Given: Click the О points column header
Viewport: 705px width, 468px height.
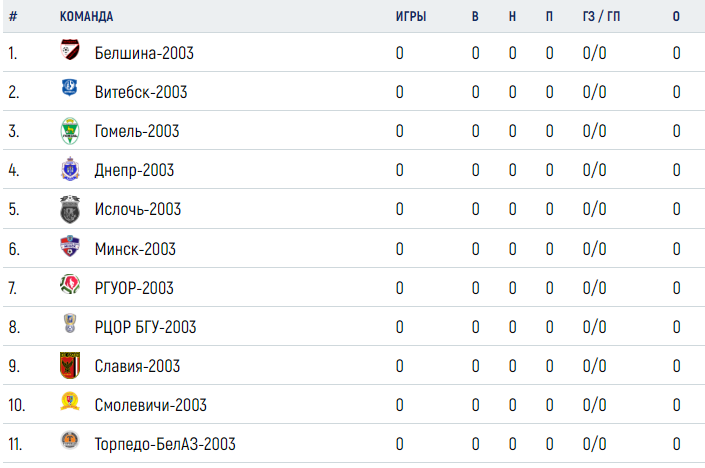Looking at the screenshot, I should (x=676, y=17).
